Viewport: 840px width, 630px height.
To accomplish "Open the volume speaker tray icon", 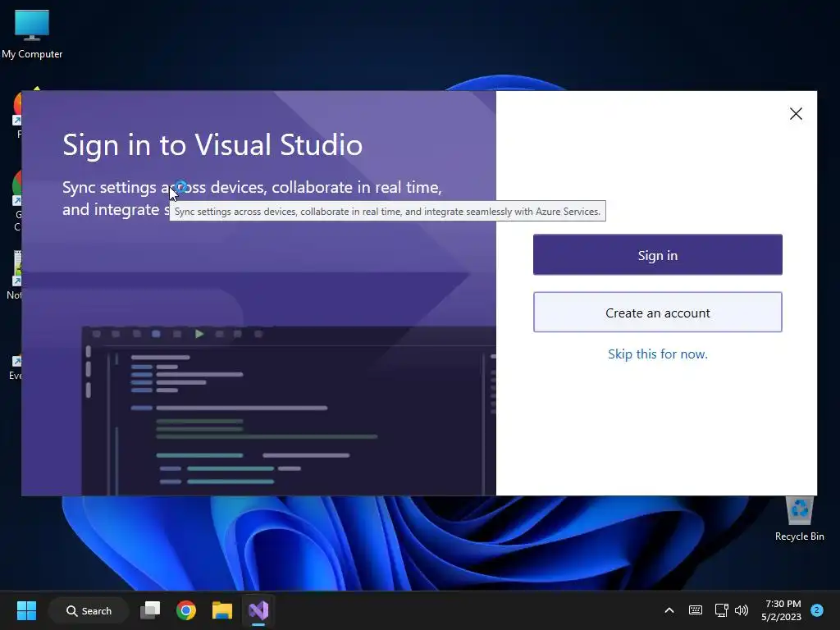I will 742,610.
